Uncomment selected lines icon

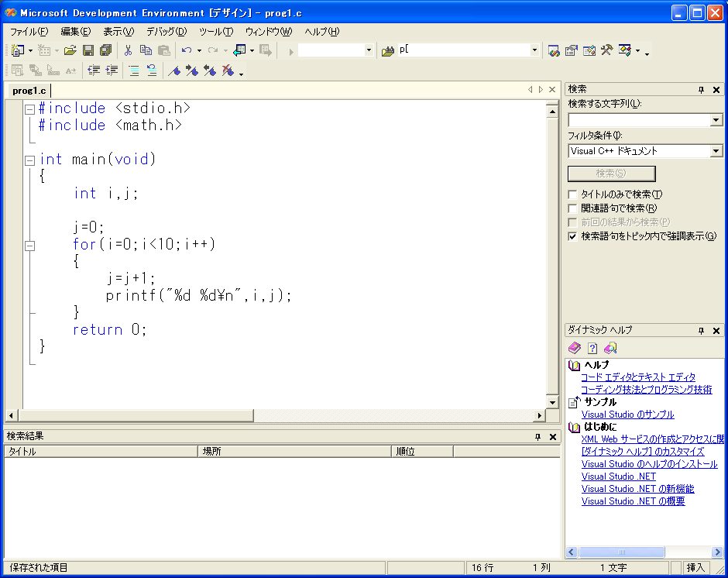click(151, 71)
